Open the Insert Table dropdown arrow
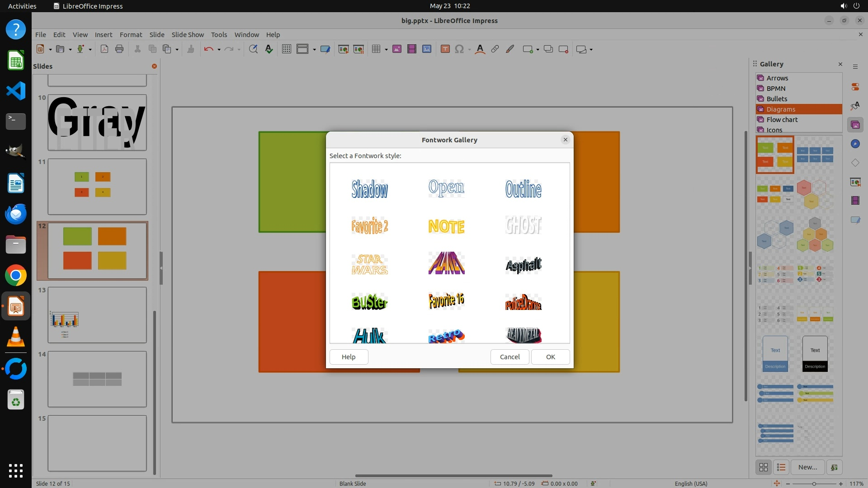 tap(386, 50)
